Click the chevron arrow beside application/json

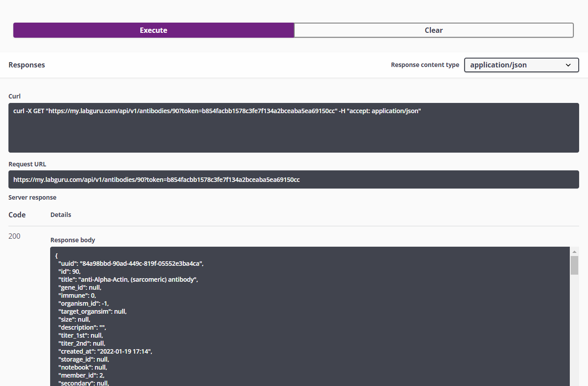click(568, 65)
